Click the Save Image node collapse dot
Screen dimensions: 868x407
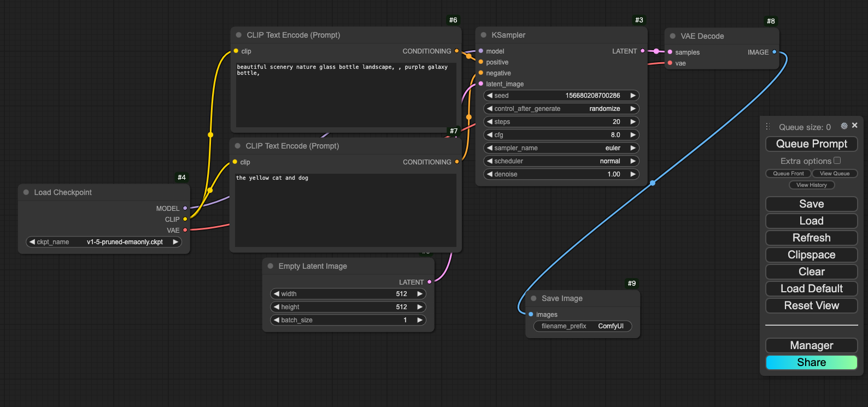[533, 298]
